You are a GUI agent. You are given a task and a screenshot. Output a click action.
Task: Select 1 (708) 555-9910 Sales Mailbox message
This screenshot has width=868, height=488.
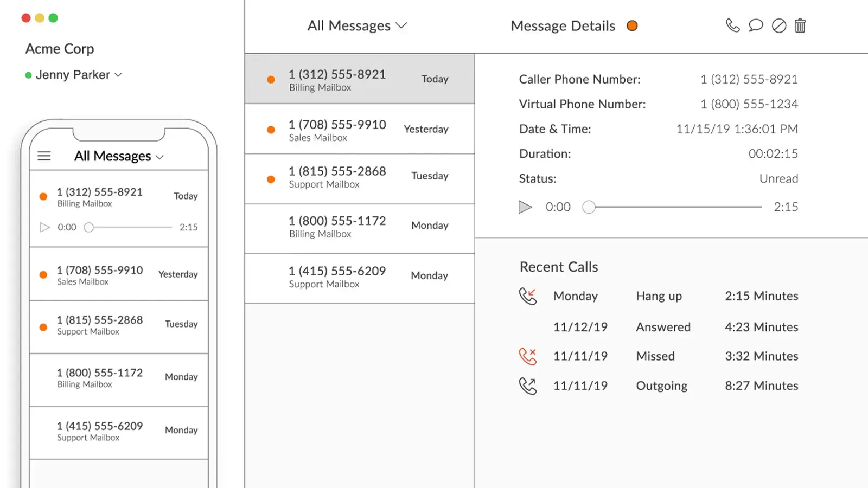(360, 129)
